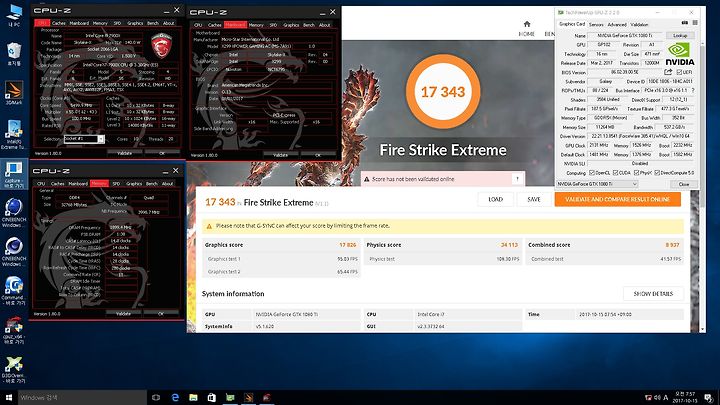Open the Store icon on the taskbar
This screenshot has width=720, height=405.
pos(212,397)
